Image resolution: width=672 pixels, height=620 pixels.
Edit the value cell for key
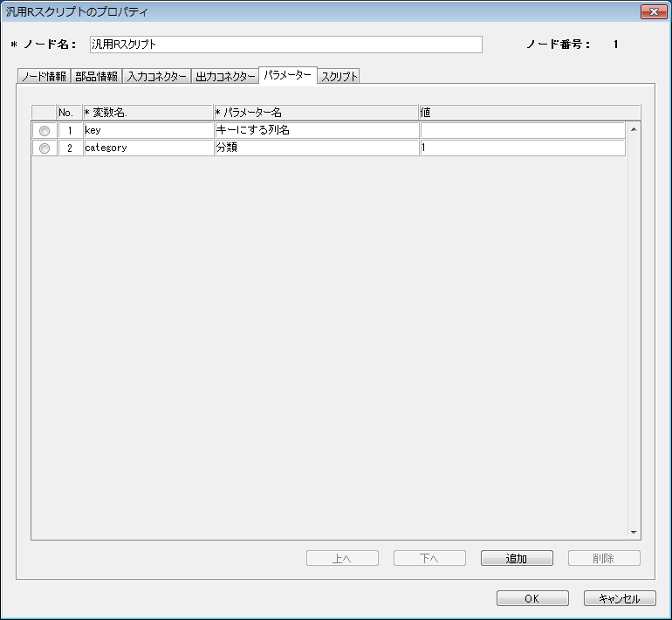pyautogui.click(x=522, y=130)
